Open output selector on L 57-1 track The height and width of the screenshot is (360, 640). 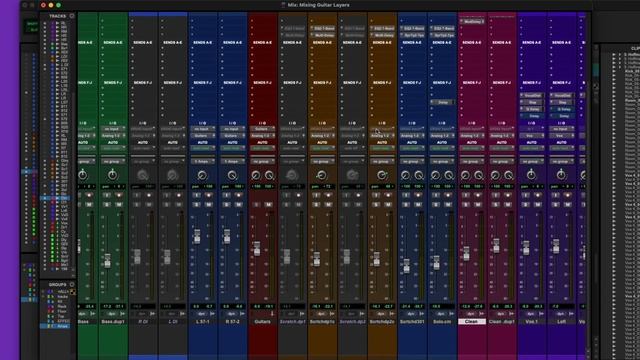[x=203, y=136]
